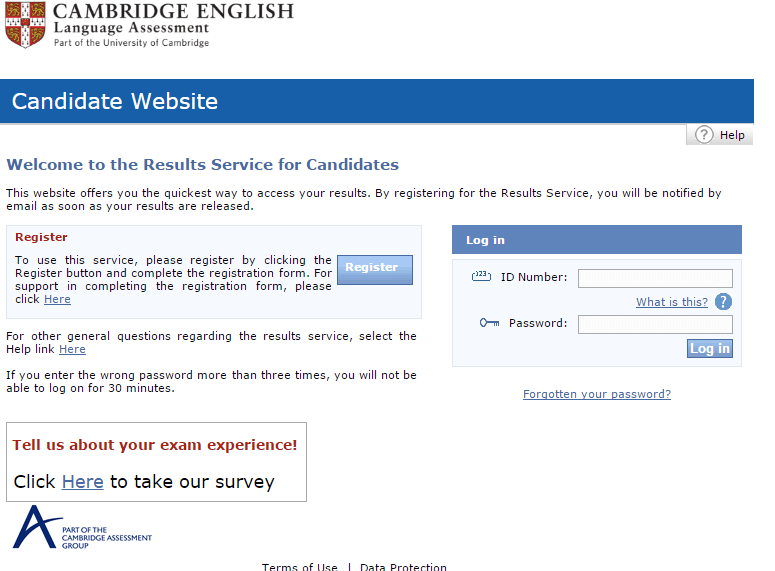Viewport: 775px width, 571px height.
Task: Open the Help link Here for general questions
Action: (x=72, y=349)
